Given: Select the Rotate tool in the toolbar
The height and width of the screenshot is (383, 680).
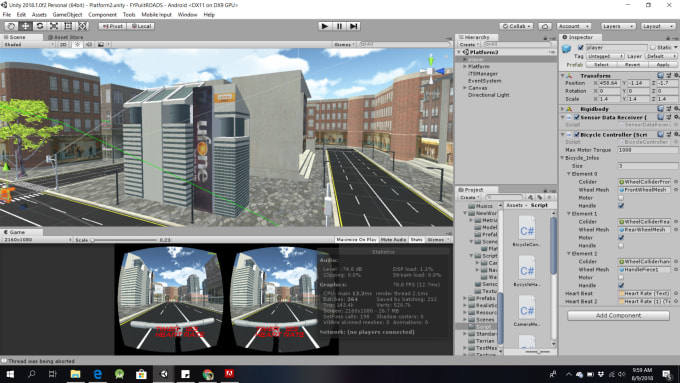Looking at the screenshot, I should (x=39, y=26).
